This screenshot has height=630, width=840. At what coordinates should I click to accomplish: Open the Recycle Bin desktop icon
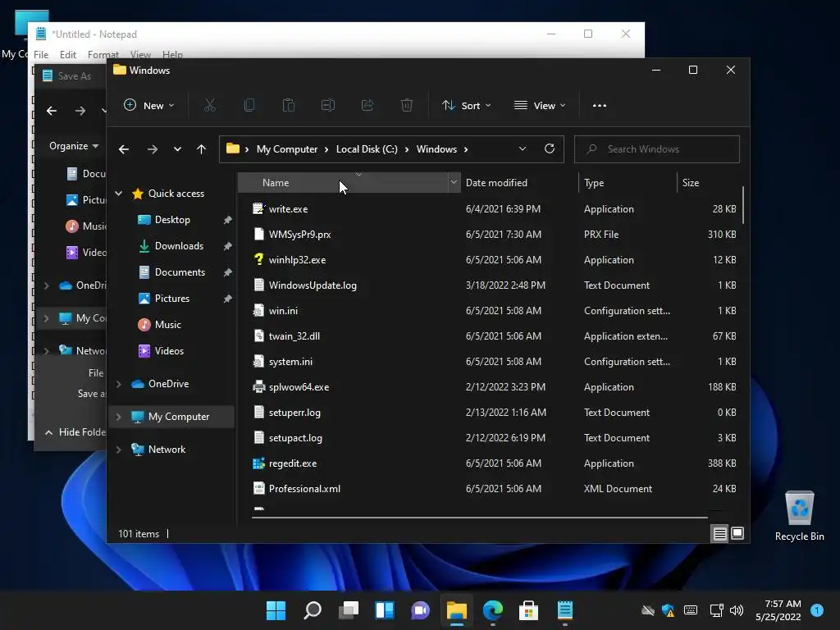coord(799,516)
